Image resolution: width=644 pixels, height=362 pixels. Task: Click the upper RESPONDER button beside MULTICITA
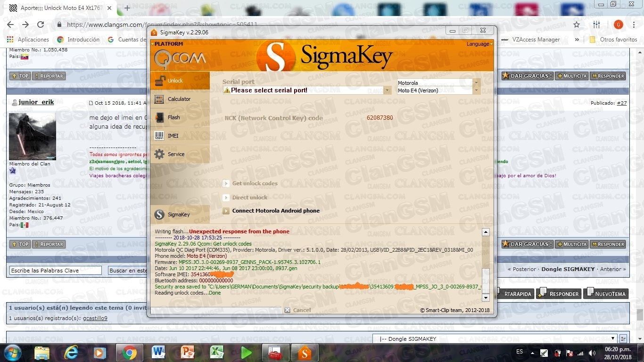608,76
